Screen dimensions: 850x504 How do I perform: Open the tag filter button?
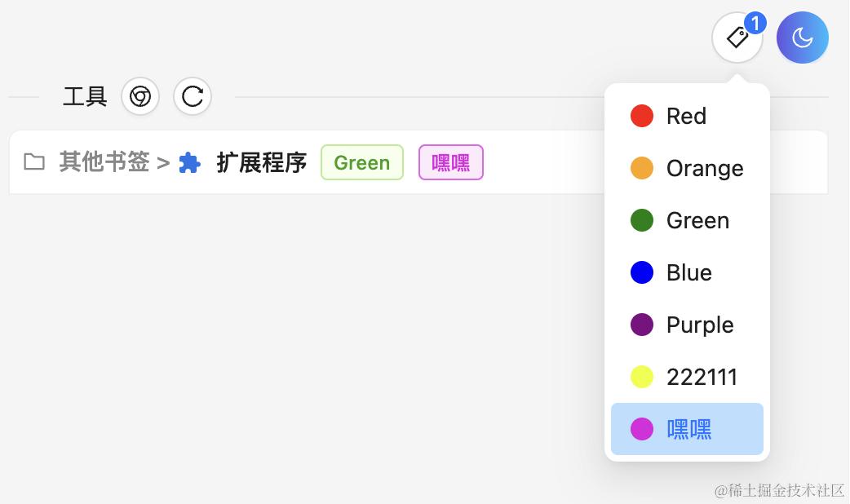click(x=737, y=38)
